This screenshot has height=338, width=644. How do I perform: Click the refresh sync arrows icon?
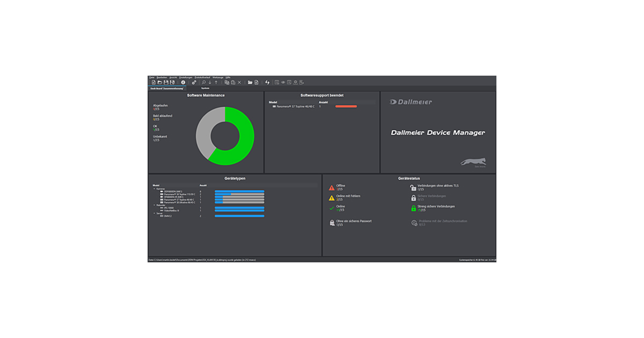267,82
